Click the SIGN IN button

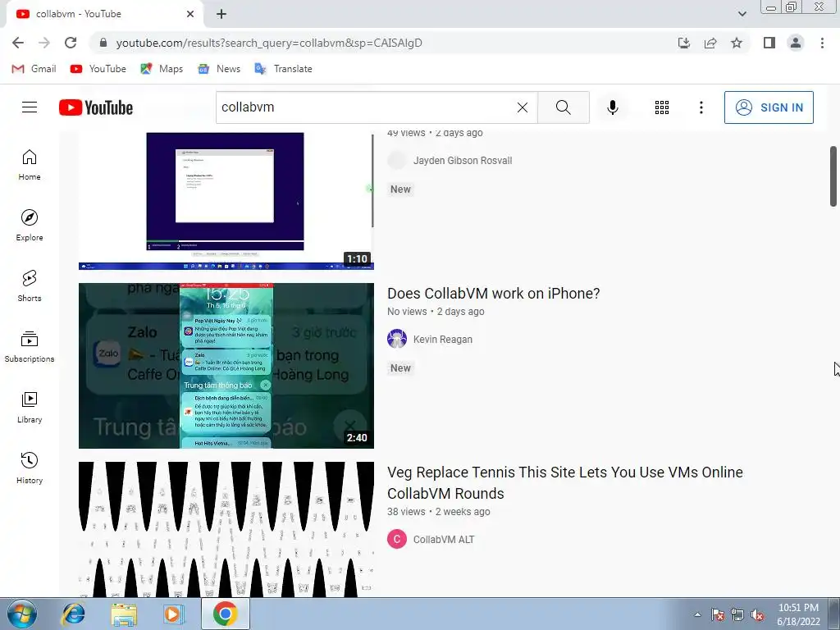click(769, 107)
